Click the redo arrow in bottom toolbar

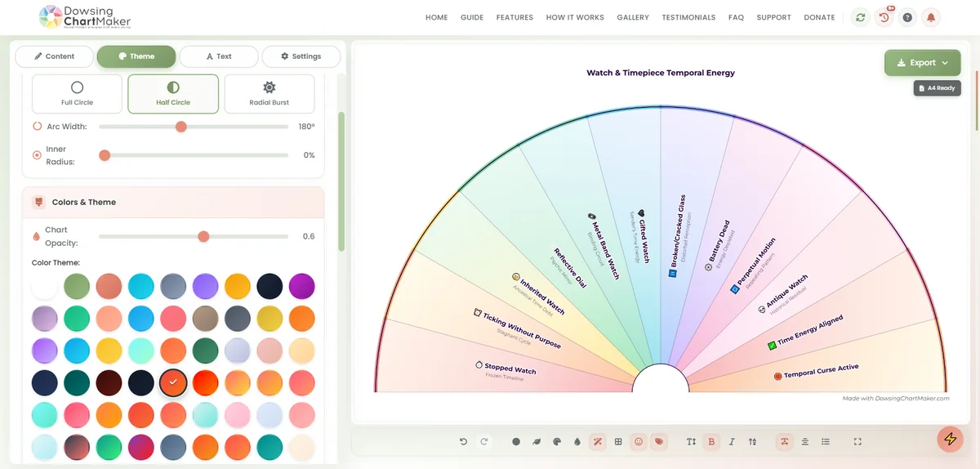coord(484,441)
